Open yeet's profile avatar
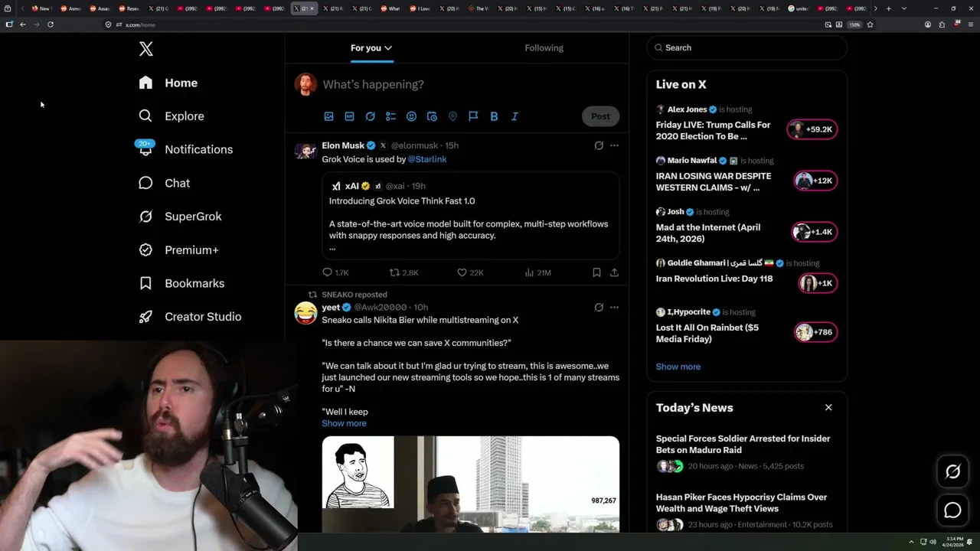Image resolution: width=980 pixels, height=551 pixels. click(x=305, y=312)
